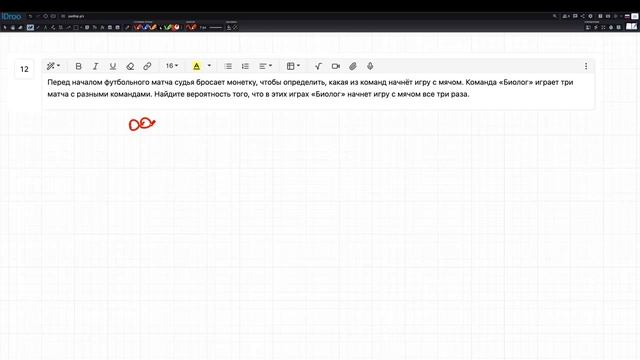Insert a hyperlink using the link icon

[x=147, y=66]
